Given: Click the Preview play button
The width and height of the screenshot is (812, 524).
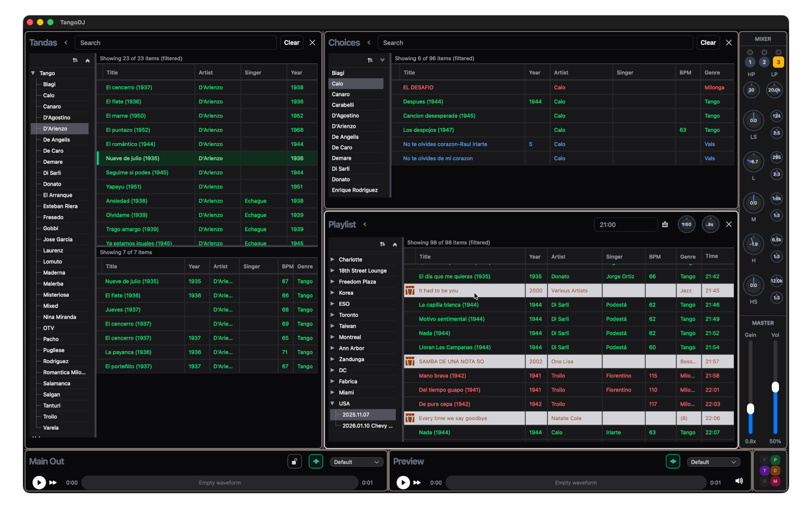Looking at the screenshot, I should point(403,482).
